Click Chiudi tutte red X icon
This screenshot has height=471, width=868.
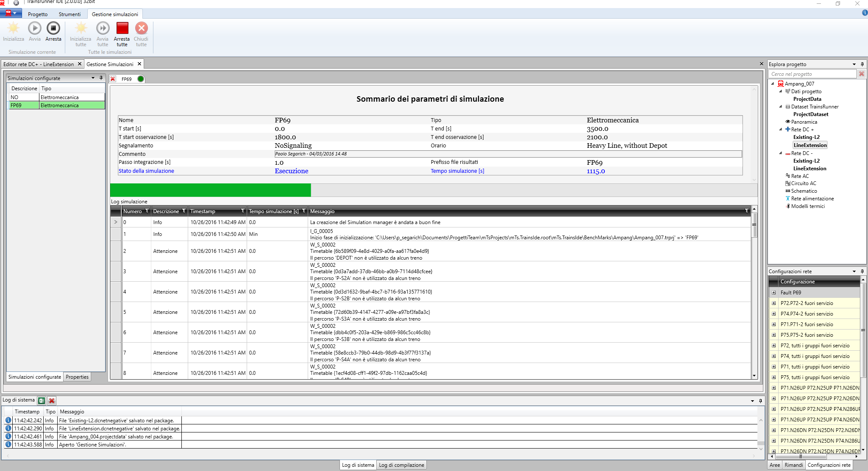tap(141, 28)
